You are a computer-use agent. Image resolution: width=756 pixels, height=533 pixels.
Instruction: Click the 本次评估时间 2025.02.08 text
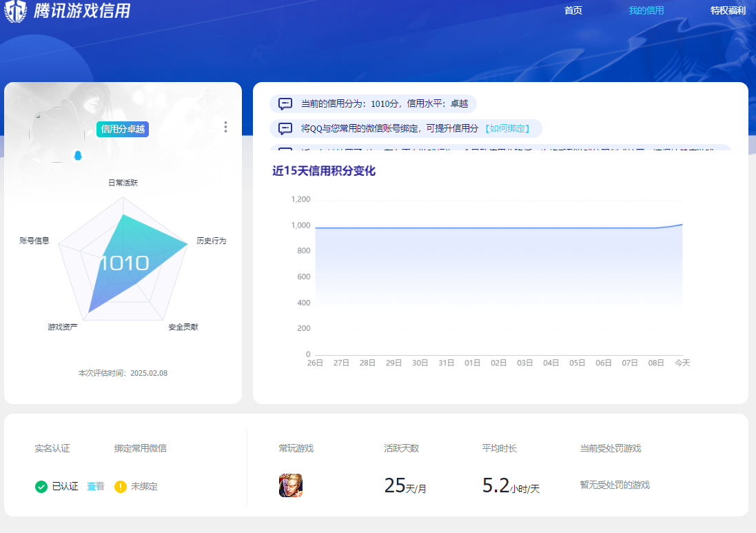123,373
